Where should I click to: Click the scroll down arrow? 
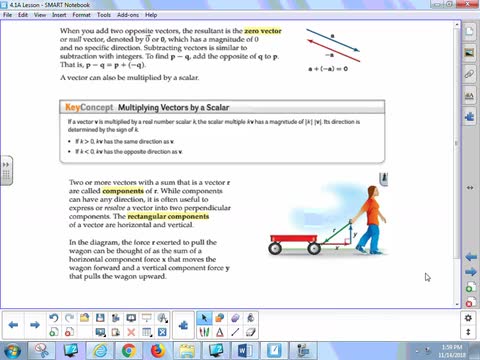(457, 304)
